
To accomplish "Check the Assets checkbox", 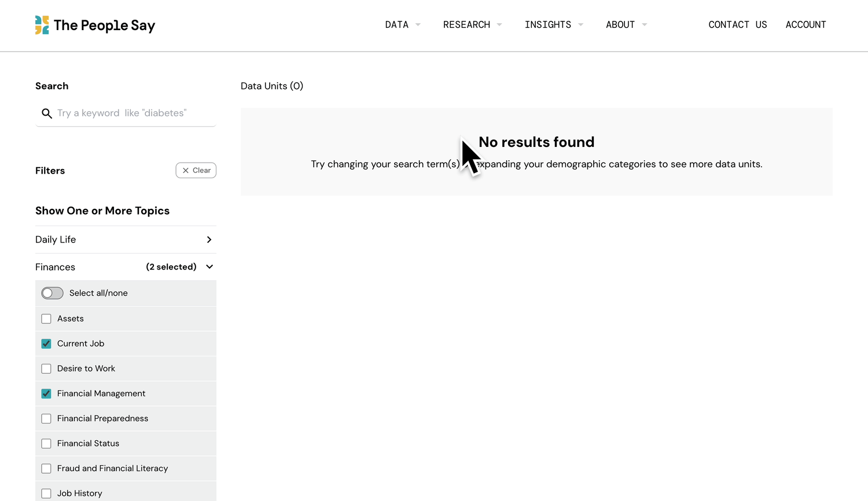I will (x=46, y=319).
